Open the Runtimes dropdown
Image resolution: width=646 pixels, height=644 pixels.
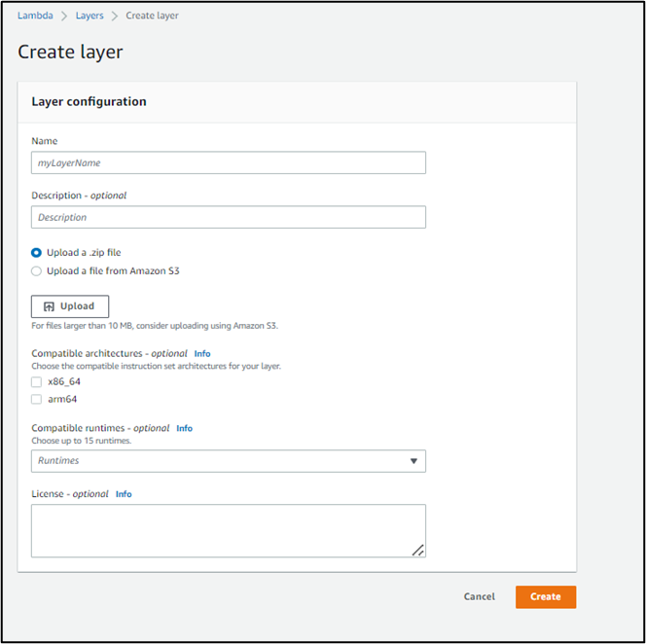(228, 461)
